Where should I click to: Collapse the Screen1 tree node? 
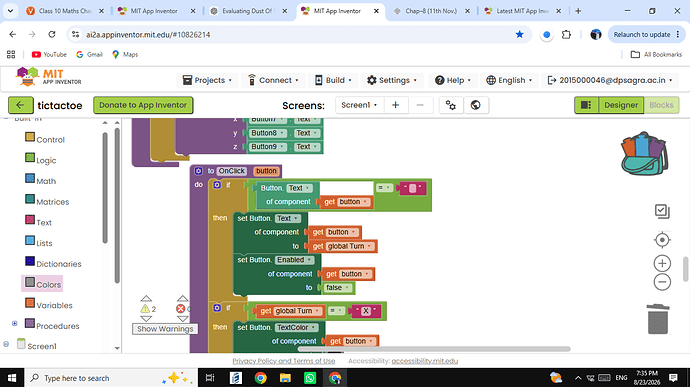tap(6, 344)
